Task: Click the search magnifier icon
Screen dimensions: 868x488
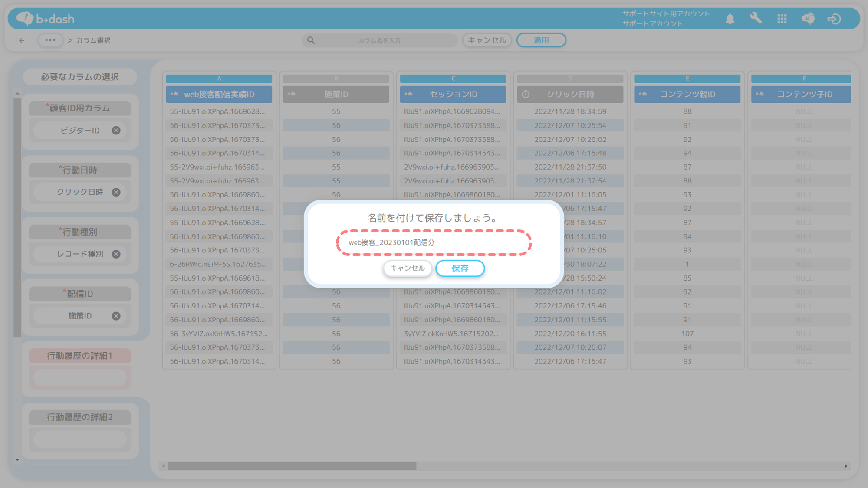Action: click(311, 40)
